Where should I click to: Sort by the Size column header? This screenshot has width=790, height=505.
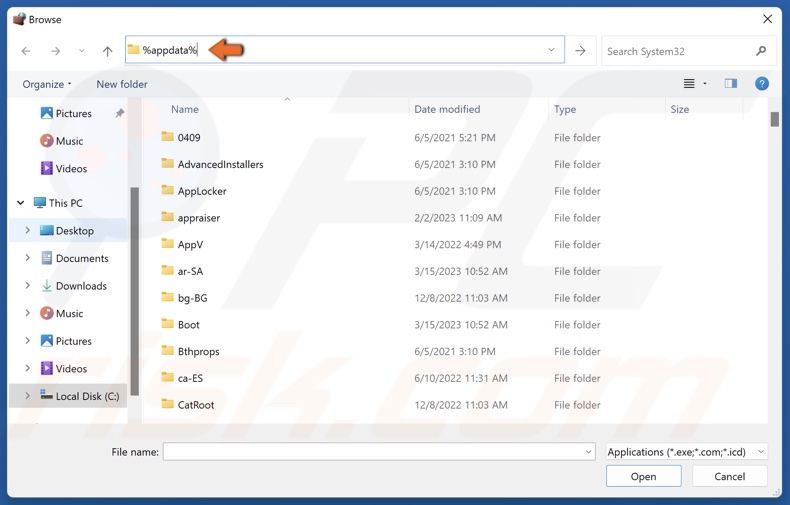(679, 109)
